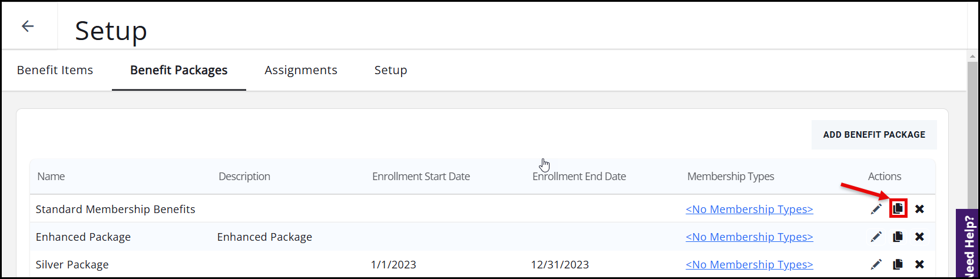Screen dimensions: 980x279
Task: Delete the Silver Package row
Action: (919, 264)
